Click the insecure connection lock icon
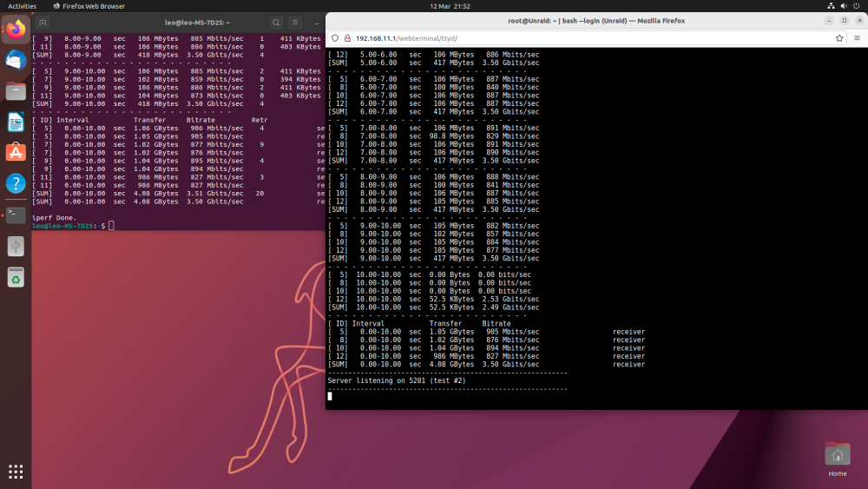Viewport: 868px width, 489px height. pos(348,38)
